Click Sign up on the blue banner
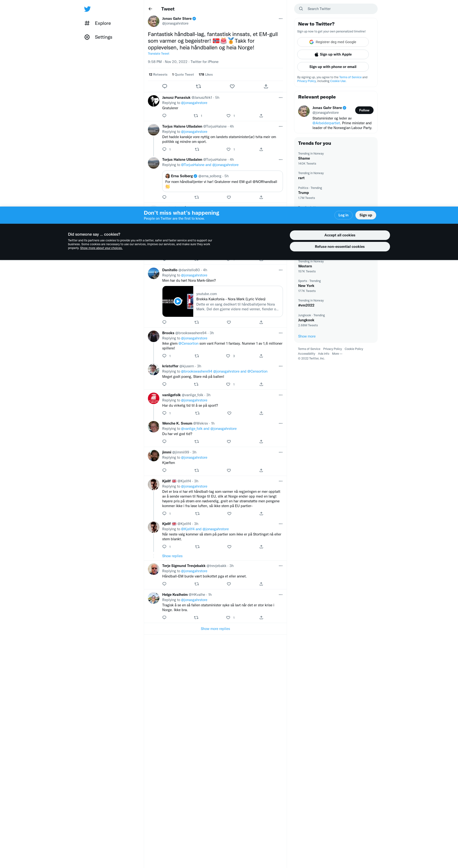Viewport: 458px width, 868px height. [x=366, y=215]
